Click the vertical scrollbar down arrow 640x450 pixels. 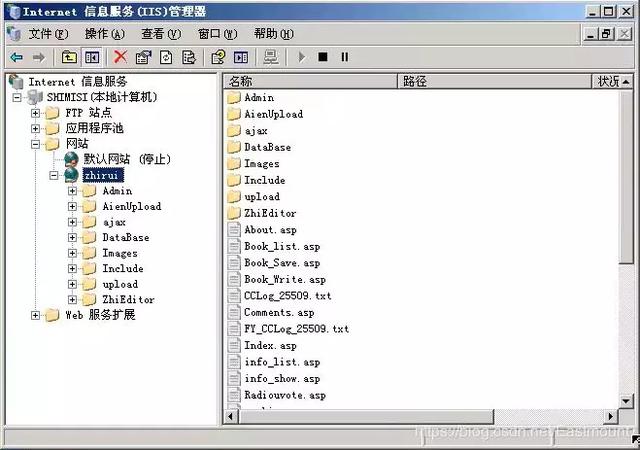coord(627,401)
